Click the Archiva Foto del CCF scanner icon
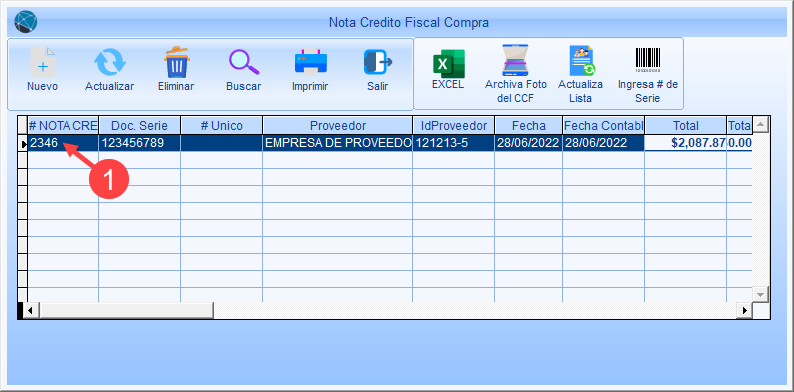This screenshot has height=392, width=794. pos(515,60)
